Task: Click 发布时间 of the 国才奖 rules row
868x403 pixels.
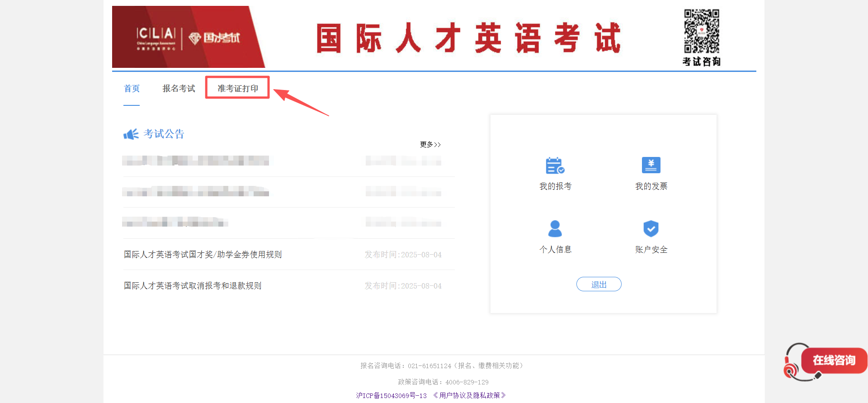Action: (403, 255)
